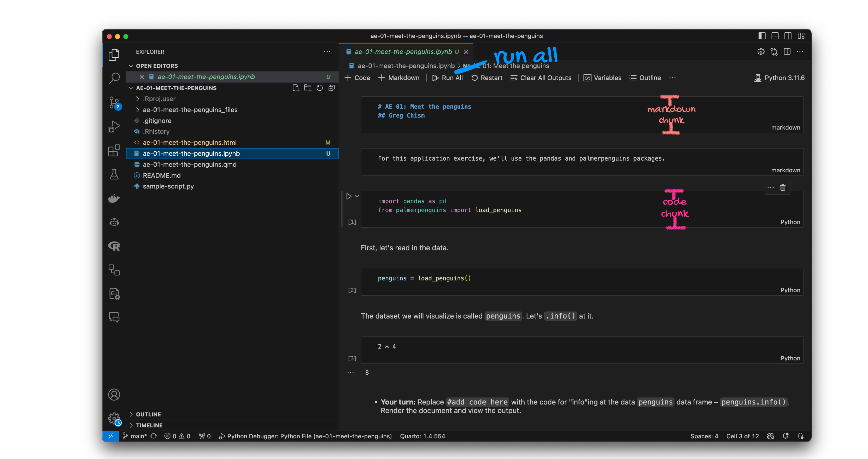This screenshot has height=459, width=868.
Task: Open the Python 3.11.6 kernel picker
Action: pyautogui.click(x=779, y=78)
